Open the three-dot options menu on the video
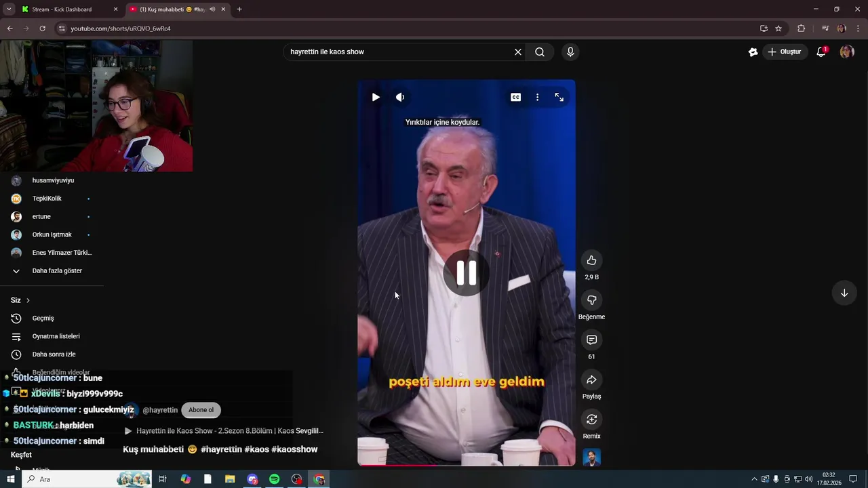The height and width of the screenshot is (488, 868). point(537,98)
